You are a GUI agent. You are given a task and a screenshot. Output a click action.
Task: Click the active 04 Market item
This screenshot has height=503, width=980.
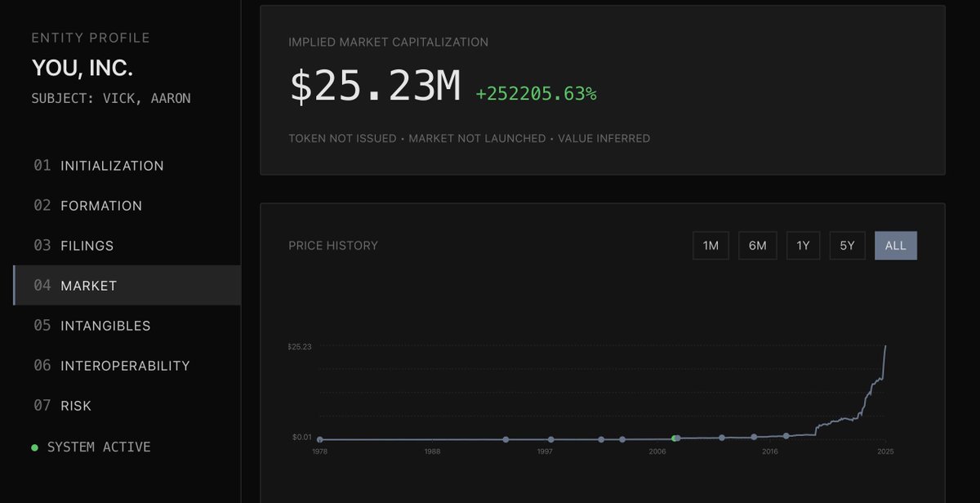127,286
